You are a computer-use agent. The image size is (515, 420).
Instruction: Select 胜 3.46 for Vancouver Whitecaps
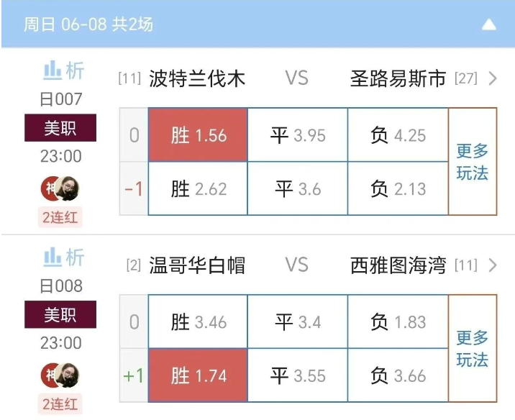[198, 321]
